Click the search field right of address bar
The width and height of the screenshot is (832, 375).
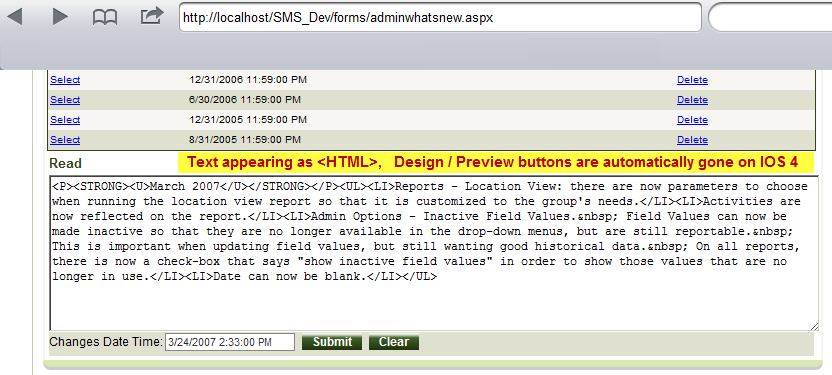pyautogui.click(x=770, y=18)
